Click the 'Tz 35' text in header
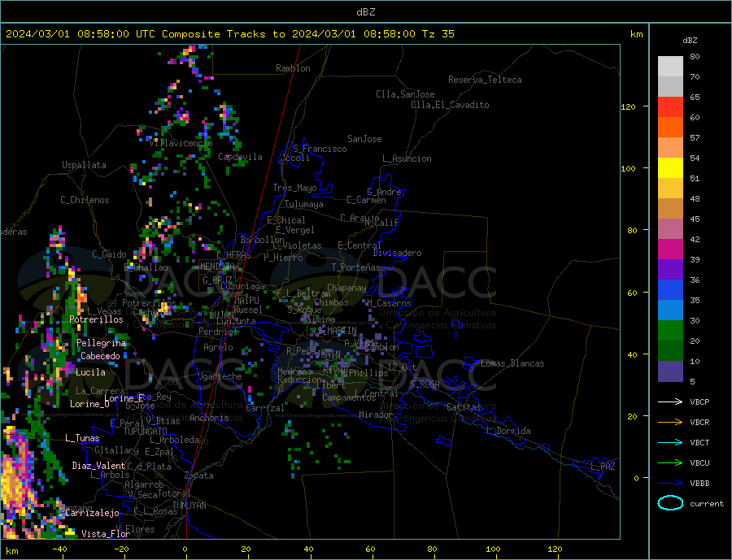Viewport: 732px width, 560px height. pyautogui.click(x=438, y=34)
